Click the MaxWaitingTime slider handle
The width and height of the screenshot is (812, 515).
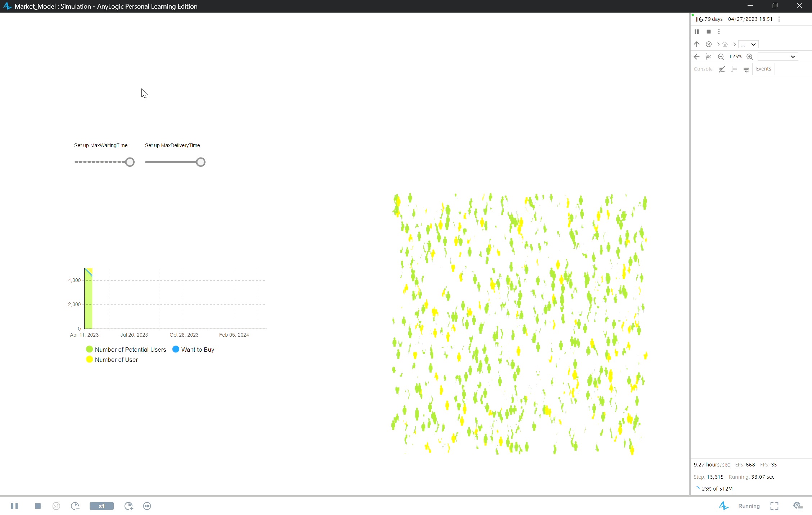coord(130,162)
